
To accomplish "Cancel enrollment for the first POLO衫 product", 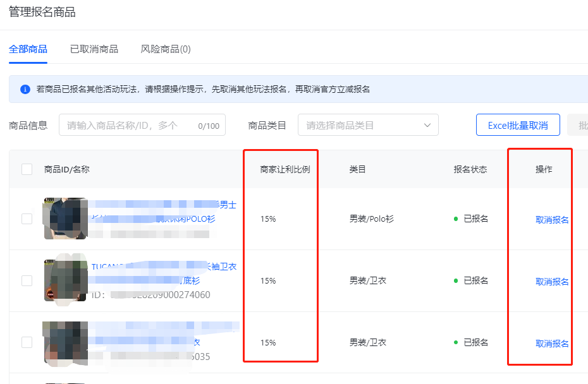I will pos(551,219).
